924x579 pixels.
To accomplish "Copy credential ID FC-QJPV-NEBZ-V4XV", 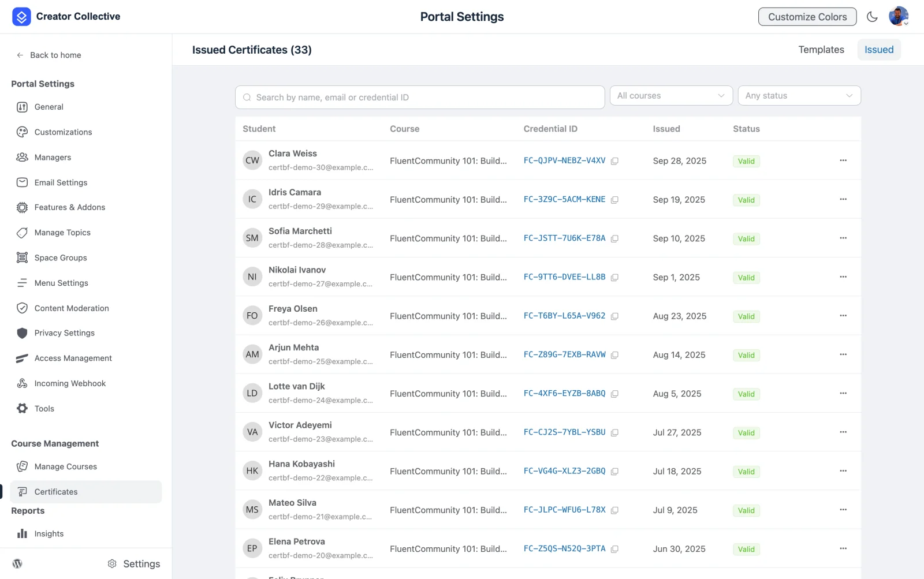I will pos(614,161).
